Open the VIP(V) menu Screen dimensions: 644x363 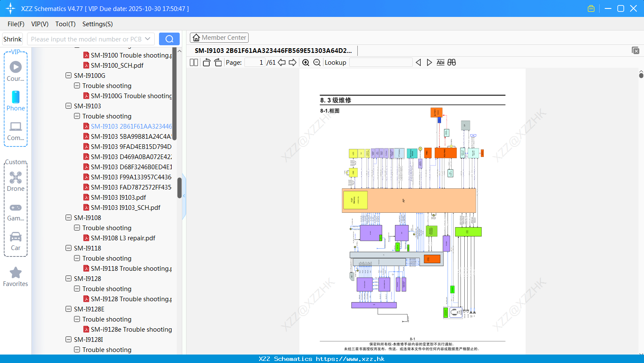coord(40,24)
